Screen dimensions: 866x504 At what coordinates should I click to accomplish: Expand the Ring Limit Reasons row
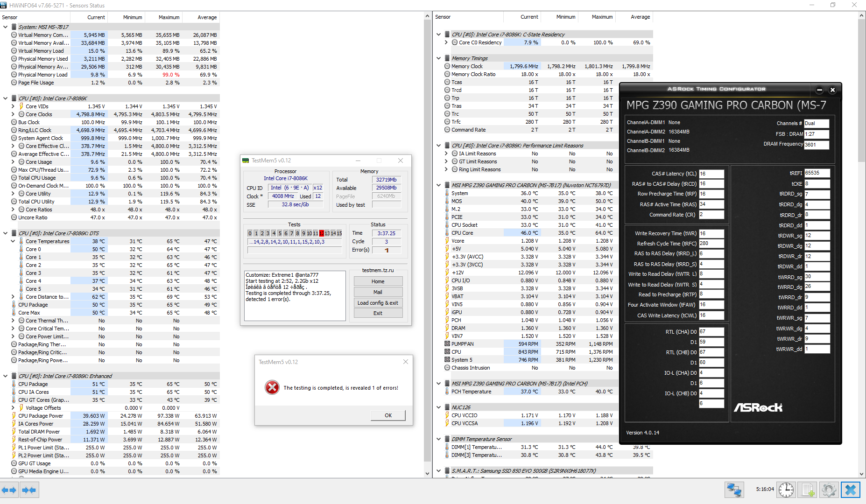pos(446,169)
